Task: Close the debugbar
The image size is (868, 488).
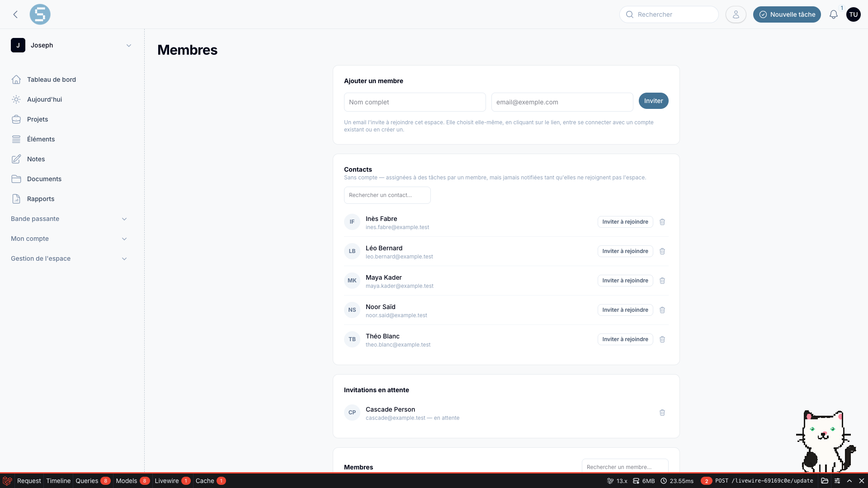Action: coord(862,481)
